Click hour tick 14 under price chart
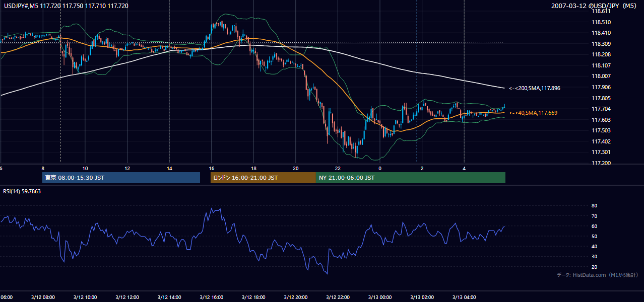This screenshot has height=302, width=644. tap(169, 169)
